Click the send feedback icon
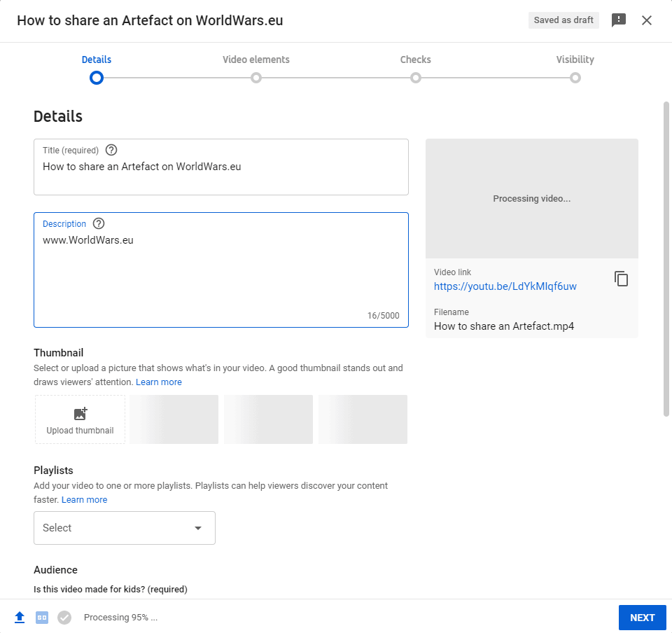This screenshot has height=633, width=672. point(618,20)
